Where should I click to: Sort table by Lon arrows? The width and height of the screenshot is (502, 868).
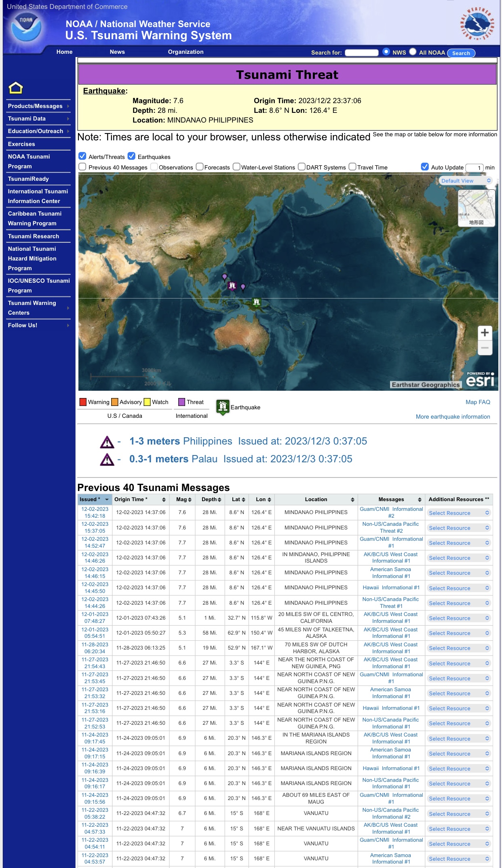(269, 500)
